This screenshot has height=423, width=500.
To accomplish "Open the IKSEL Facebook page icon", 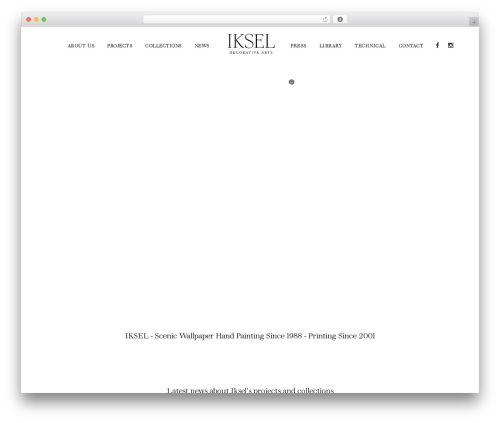I will (x=437, y=45).
